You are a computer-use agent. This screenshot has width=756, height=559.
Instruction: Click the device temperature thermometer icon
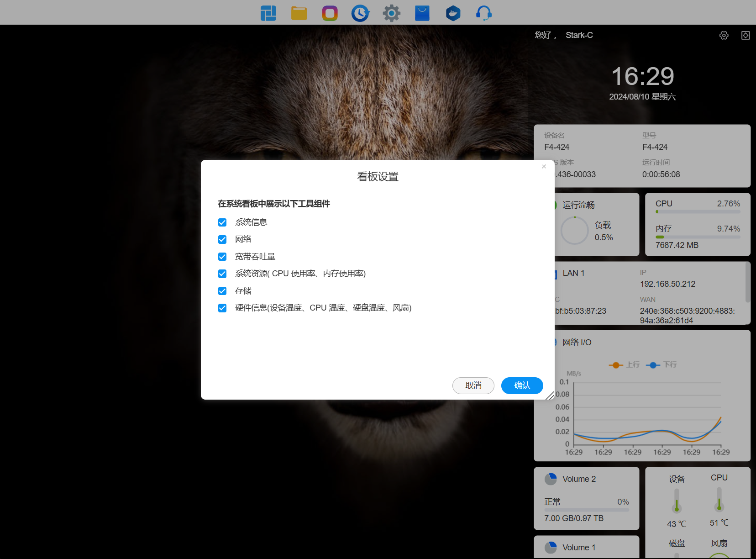[677, 501]
